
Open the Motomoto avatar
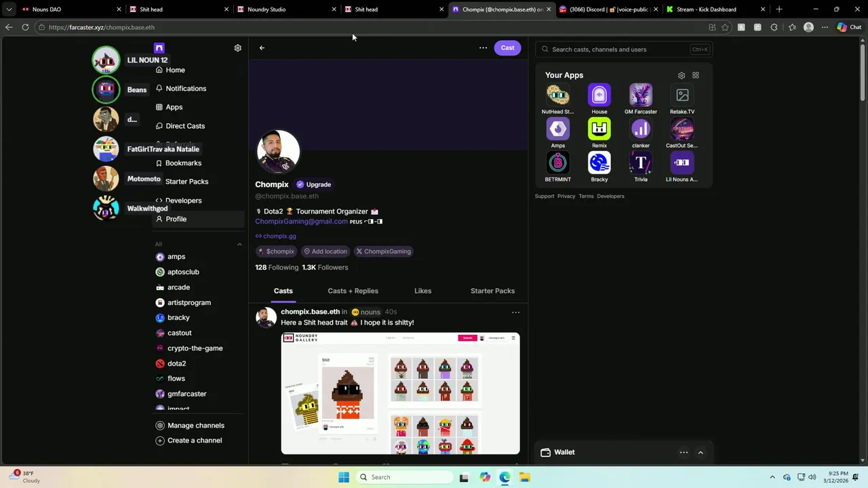[106, 179]
